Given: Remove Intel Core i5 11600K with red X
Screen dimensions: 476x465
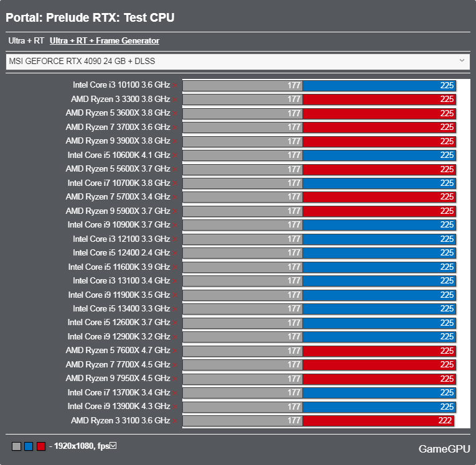Looking at the screenshot, I should click(175, 267).
